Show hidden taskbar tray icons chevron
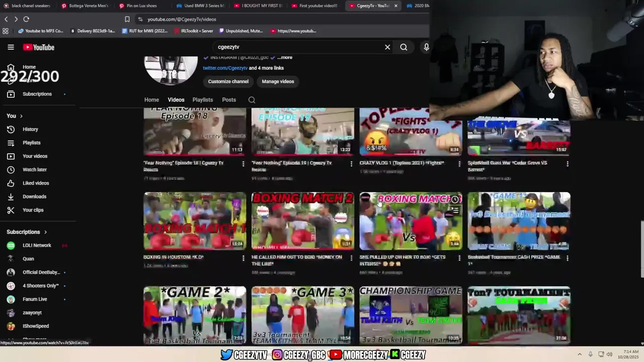Viewport: 644px width, 362px height. (580, 354)
